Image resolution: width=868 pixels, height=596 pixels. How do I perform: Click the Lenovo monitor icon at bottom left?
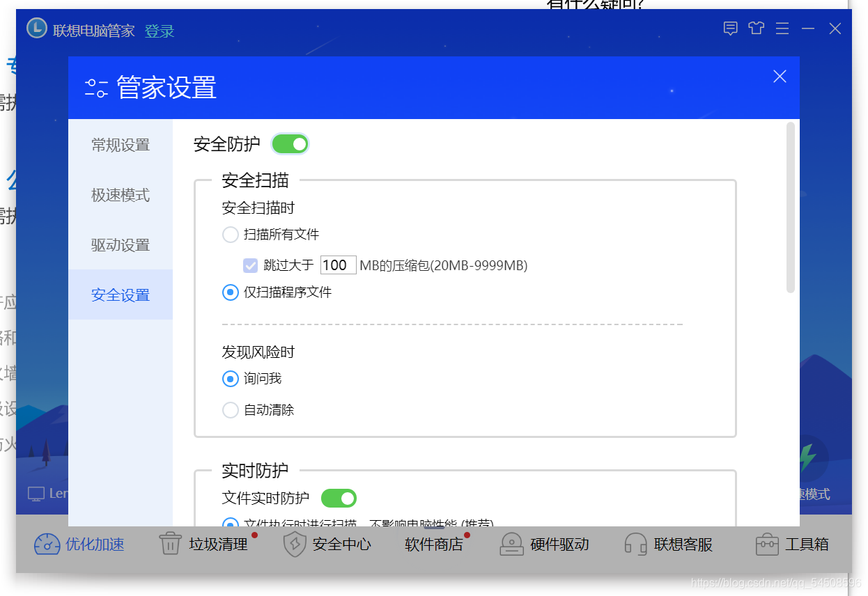pos(36,494)
